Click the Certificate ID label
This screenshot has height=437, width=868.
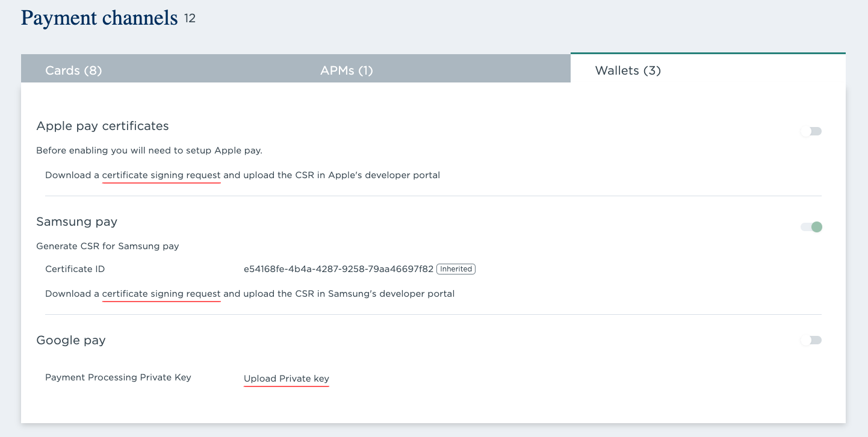coord(75,269)
